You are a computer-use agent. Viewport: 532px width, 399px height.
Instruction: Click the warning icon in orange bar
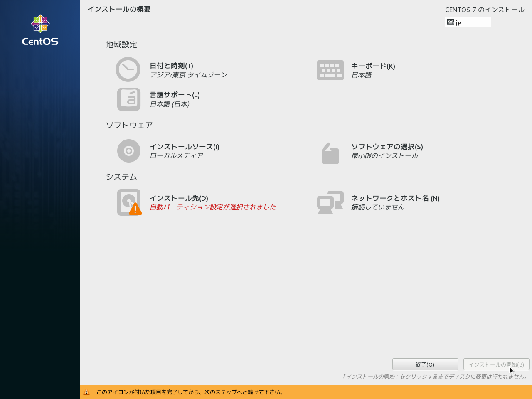86,392
